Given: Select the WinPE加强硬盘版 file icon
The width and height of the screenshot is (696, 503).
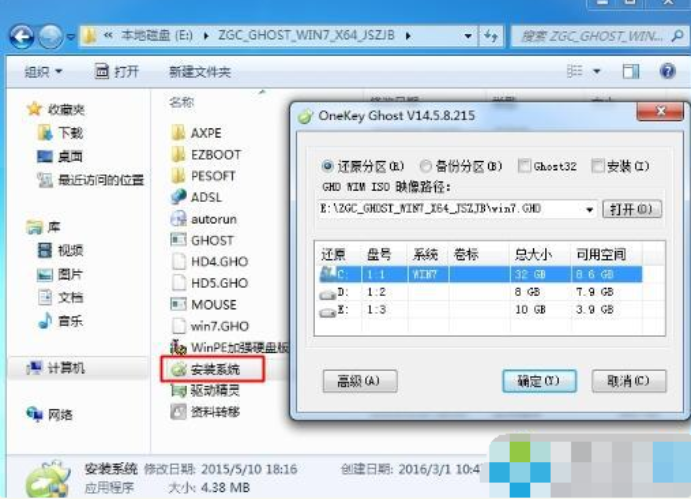Looking at the screenshot, I should click(x=178, y=347).
